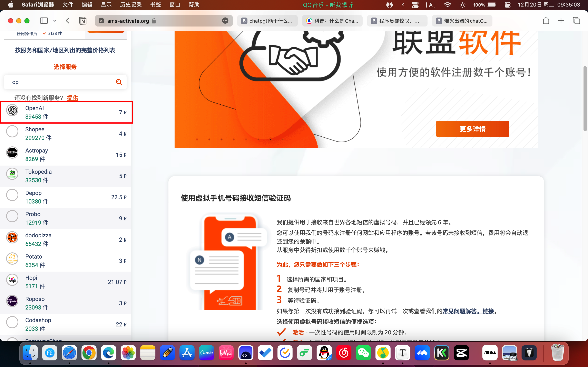Click the service search input field

click(61, 82)
